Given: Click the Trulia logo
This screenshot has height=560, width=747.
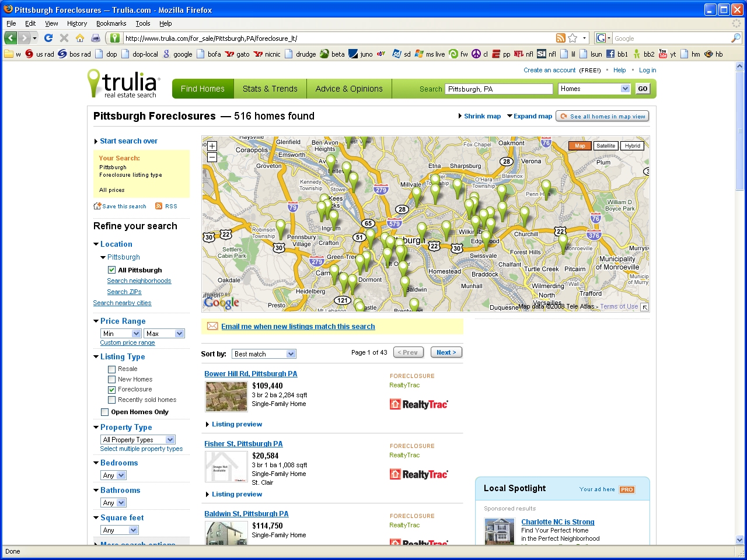Looking at the screenshot, I should click(123, 84).
